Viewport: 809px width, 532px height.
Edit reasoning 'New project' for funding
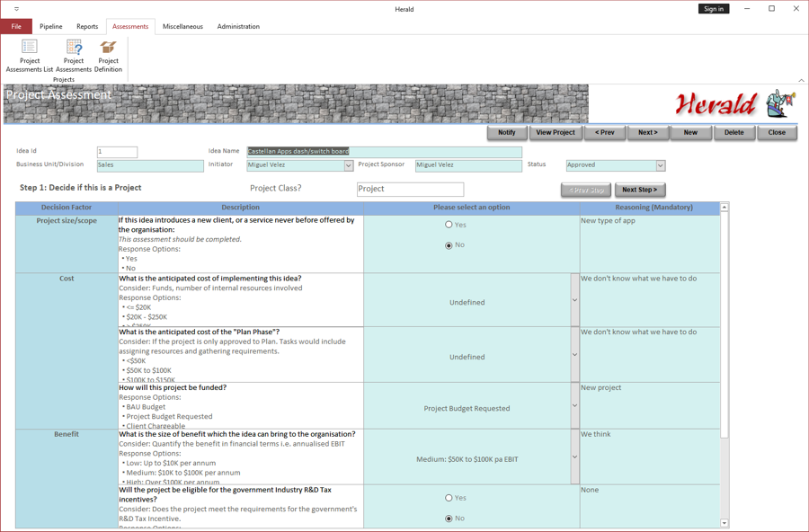(650, 405)
